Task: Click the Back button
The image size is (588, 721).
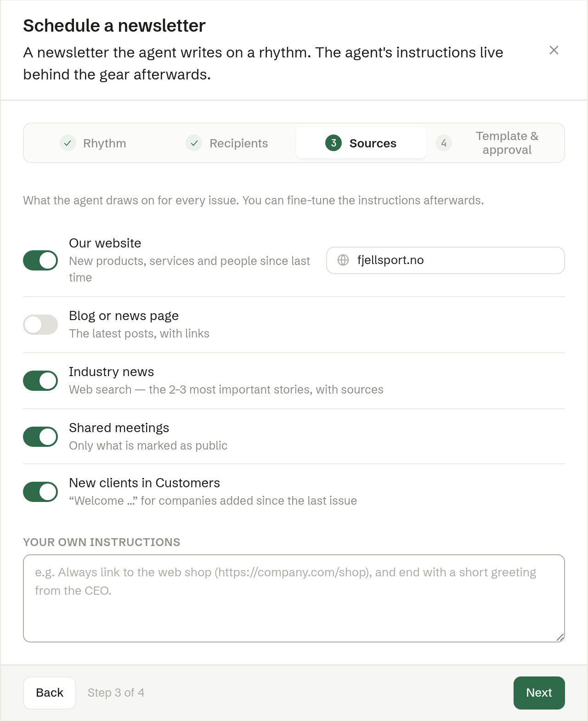Action: [50, 693]
